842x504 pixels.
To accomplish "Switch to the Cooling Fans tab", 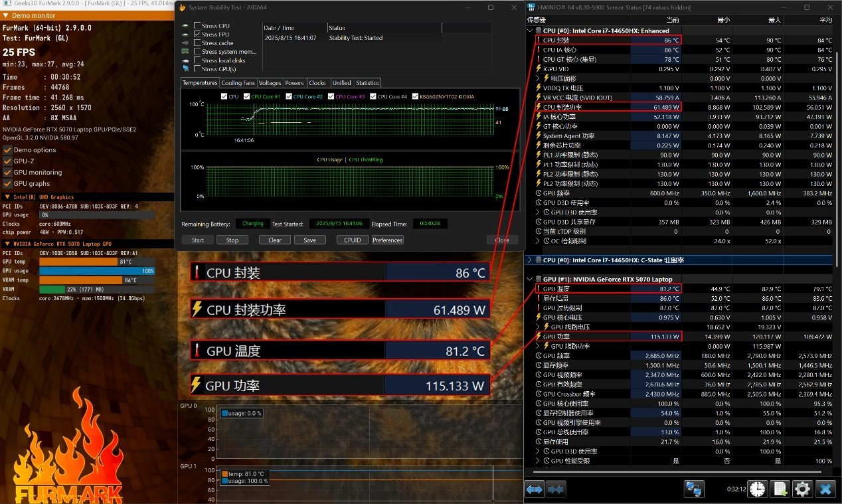I will tap(238, 83).
